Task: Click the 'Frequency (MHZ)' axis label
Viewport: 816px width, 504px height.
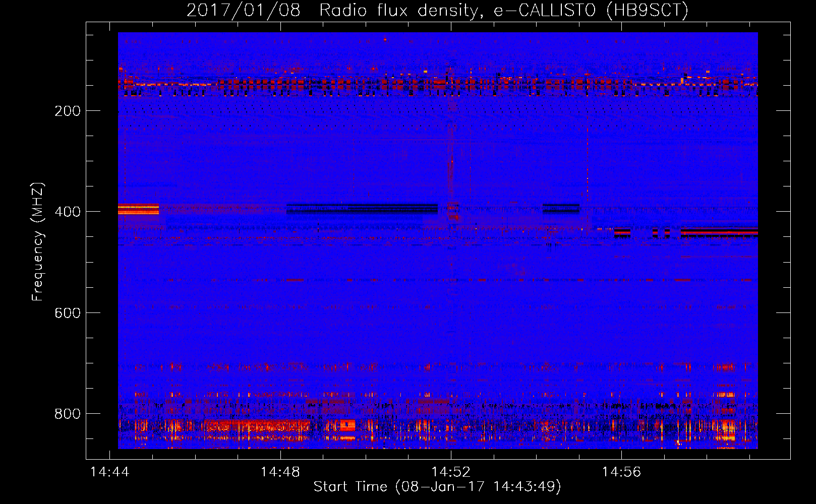Action: pos(38,242)
